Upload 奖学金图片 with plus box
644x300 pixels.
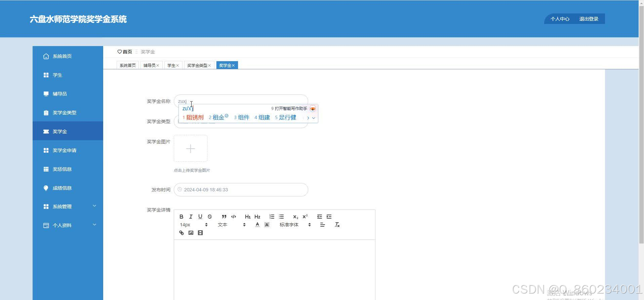(191, 148)
